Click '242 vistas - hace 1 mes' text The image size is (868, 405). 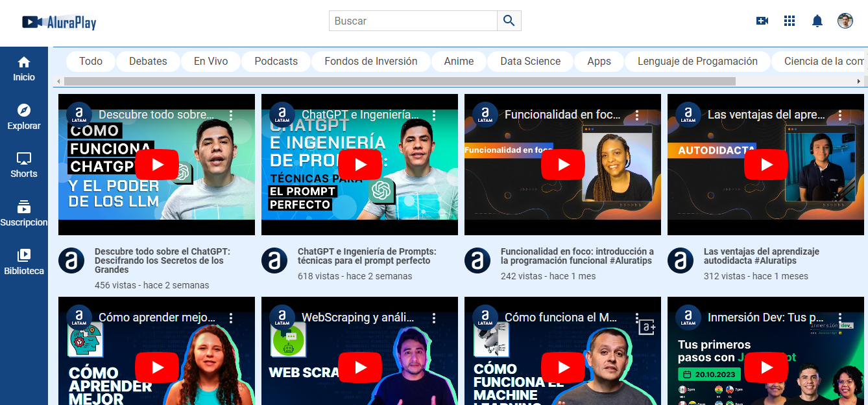click(x=549, y=276)
